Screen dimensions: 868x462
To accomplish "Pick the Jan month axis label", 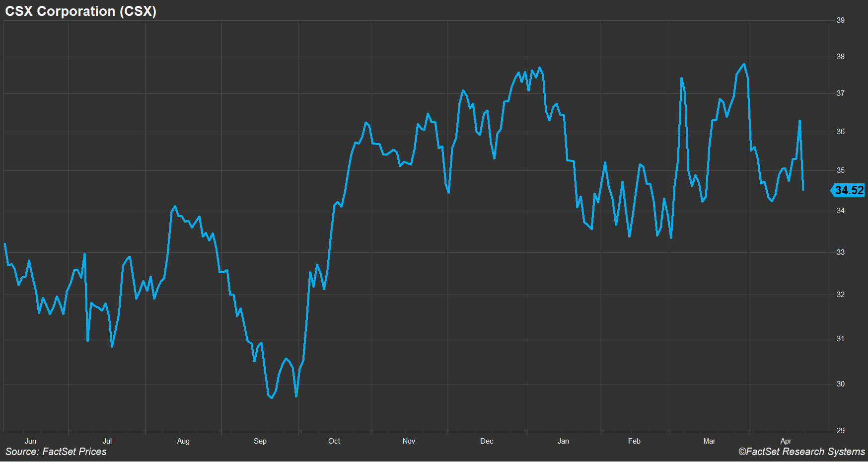I will 563,441.
